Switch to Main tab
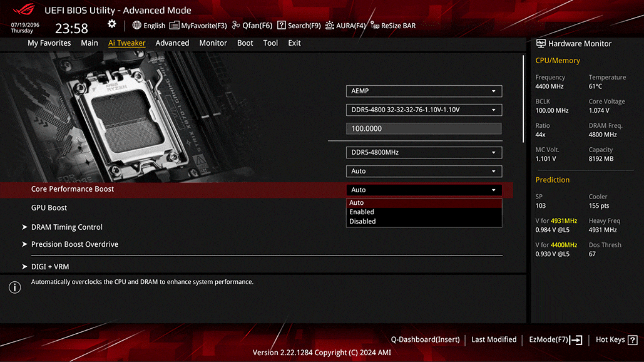This screenshot has width=644, height=362. (89, 43)
